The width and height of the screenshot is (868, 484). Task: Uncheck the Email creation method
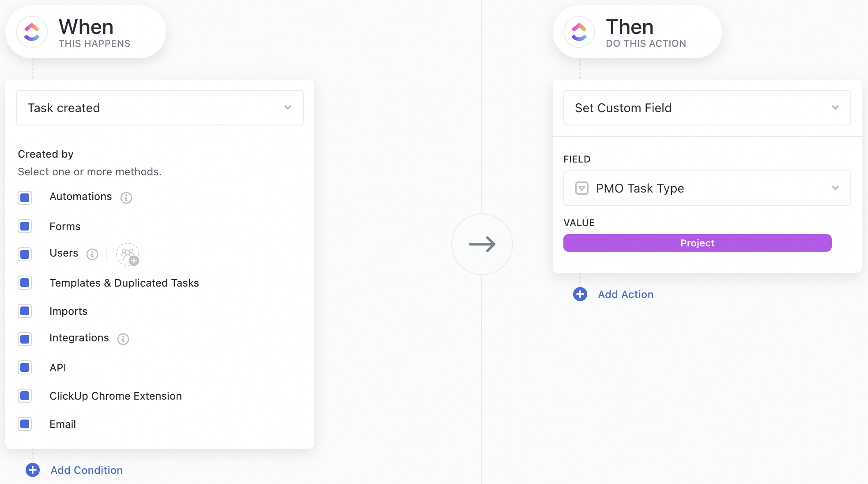25,424
